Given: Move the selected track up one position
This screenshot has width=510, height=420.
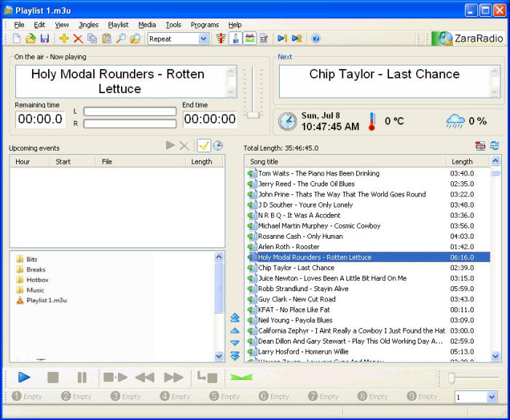Looking at the screenshot, I should [235, 331].
